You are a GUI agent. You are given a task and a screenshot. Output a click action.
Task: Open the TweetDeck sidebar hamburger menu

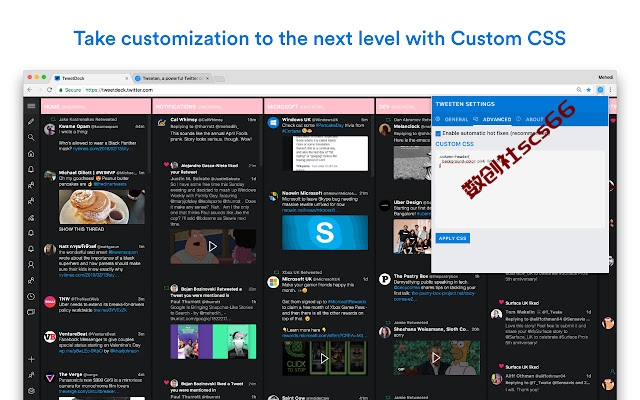31,106
